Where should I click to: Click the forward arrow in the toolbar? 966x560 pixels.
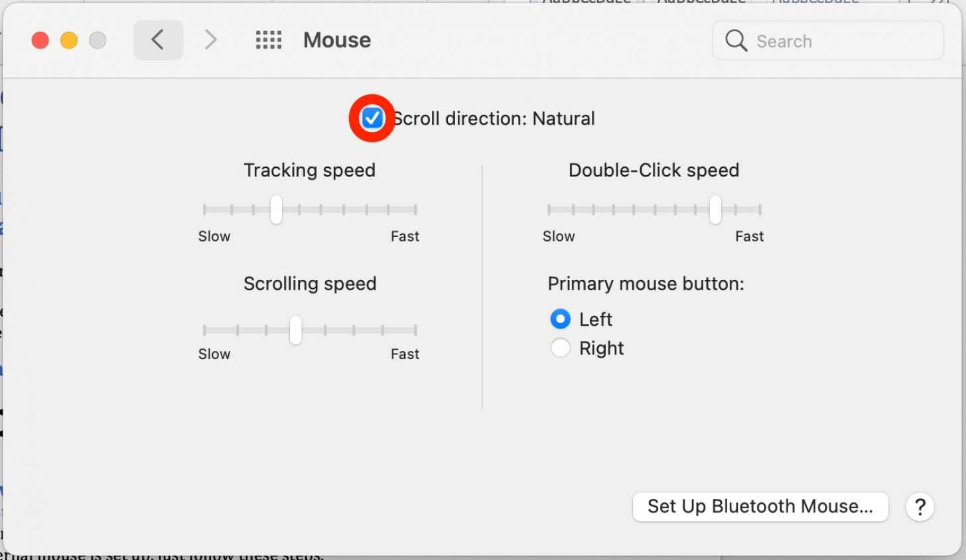click(210, 40)
